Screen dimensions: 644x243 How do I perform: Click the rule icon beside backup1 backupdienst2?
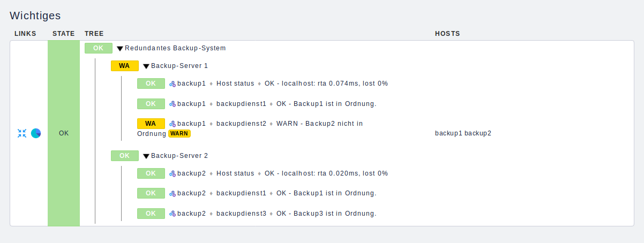(x=173, y=124)
